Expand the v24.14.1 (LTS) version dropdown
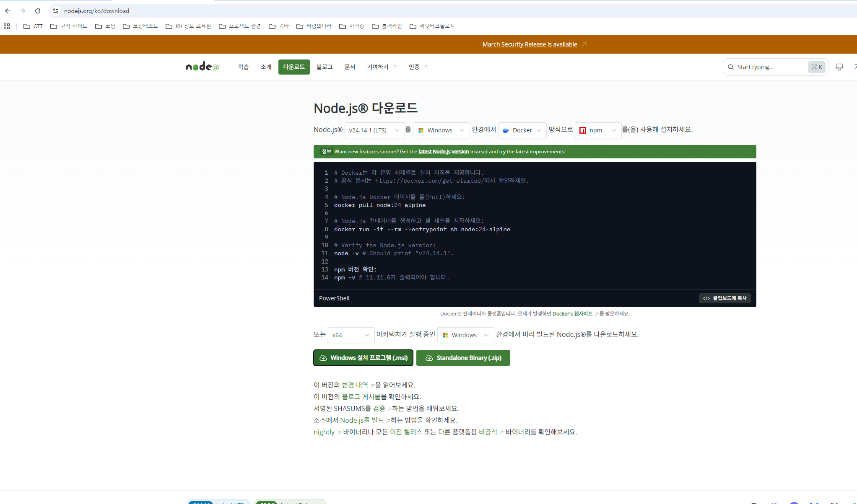 tap(374, 130)
